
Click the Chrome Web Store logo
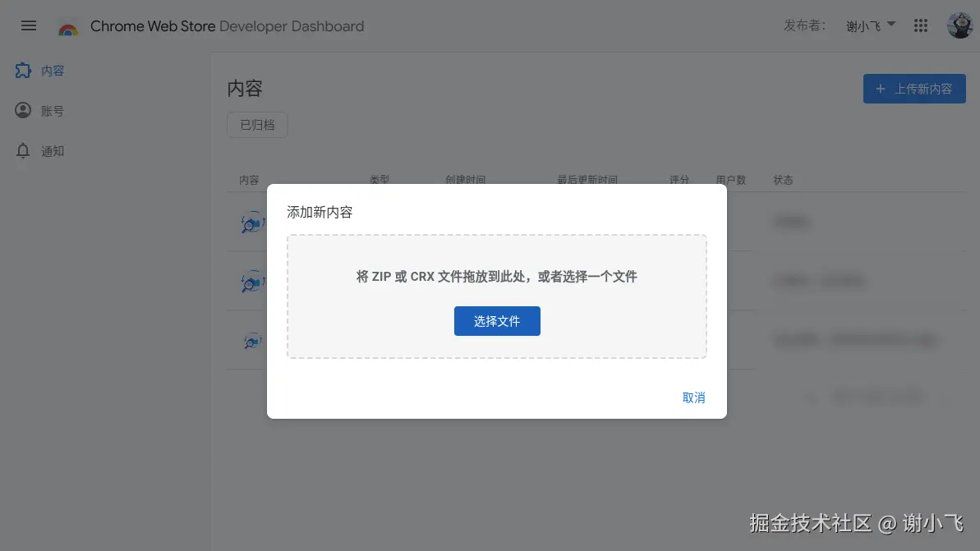click(69, 25)
